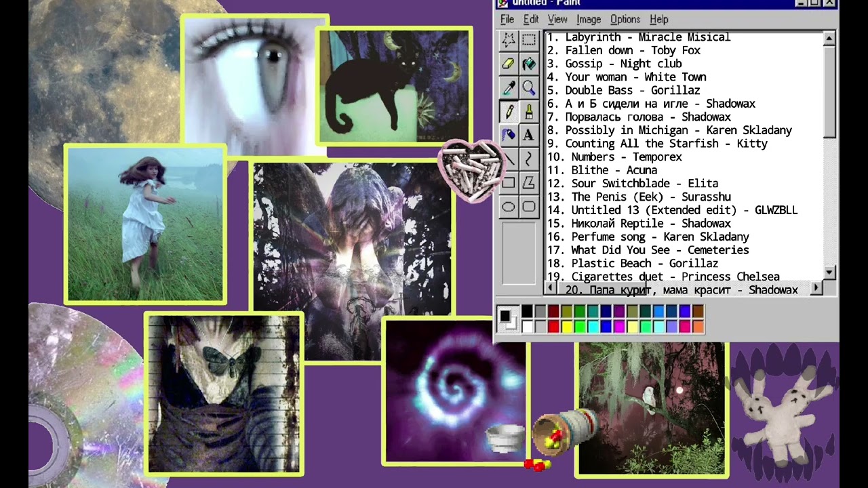Select the Rounded Rectangle tool

coord(529,206)
